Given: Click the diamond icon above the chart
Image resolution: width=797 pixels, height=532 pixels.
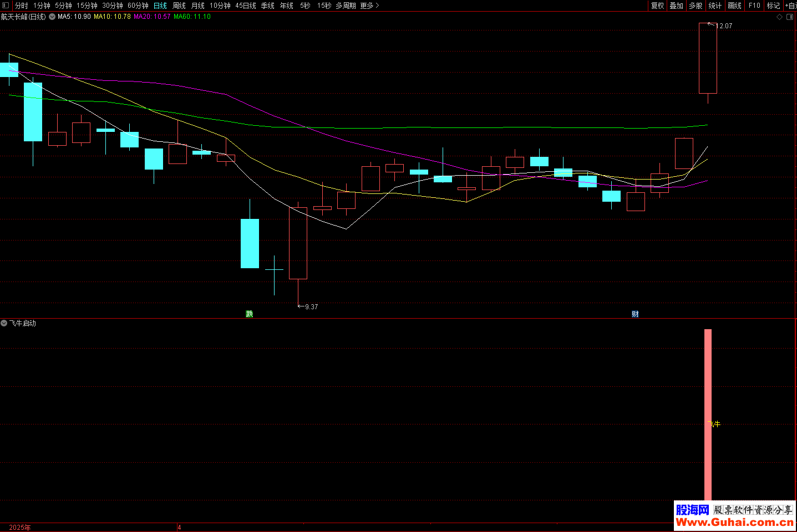Looking at the screenshot, I should tap(779, 17).
